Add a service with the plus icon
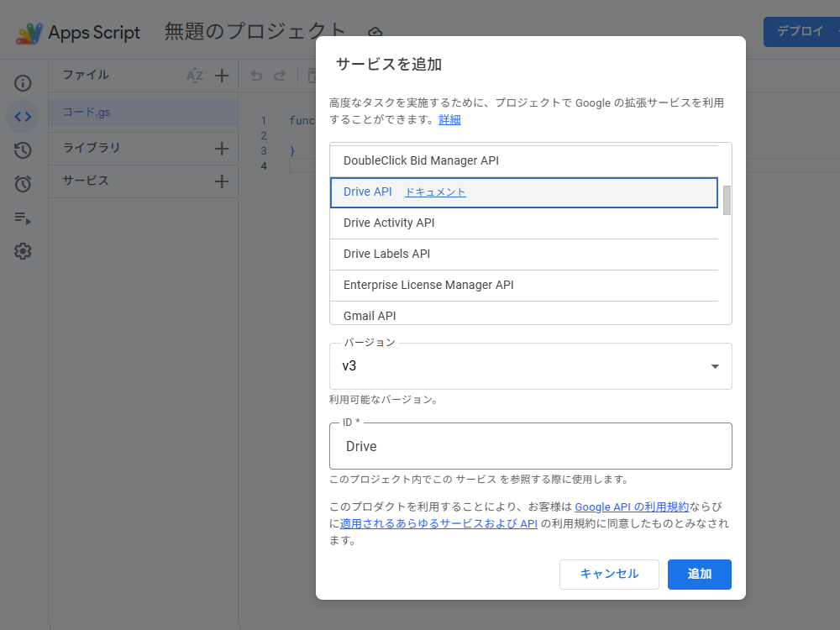The width and height of the screenshot is (840, 630). [222, 181]
